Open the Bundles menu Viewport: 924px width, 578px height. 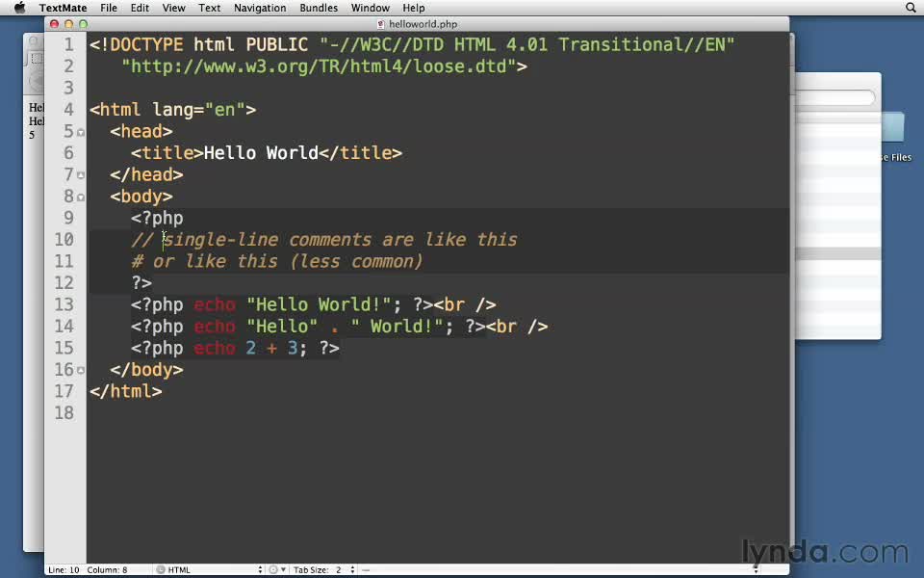318,8
